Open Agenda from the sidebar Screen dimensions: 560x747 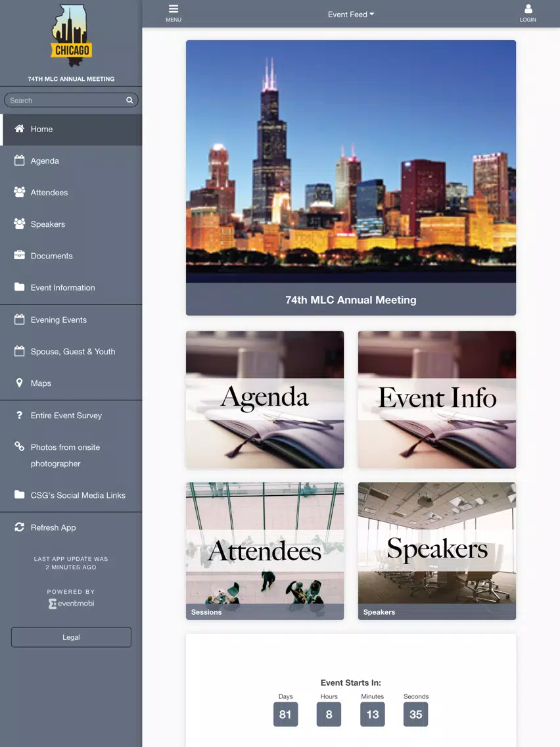tap(71, 160)
